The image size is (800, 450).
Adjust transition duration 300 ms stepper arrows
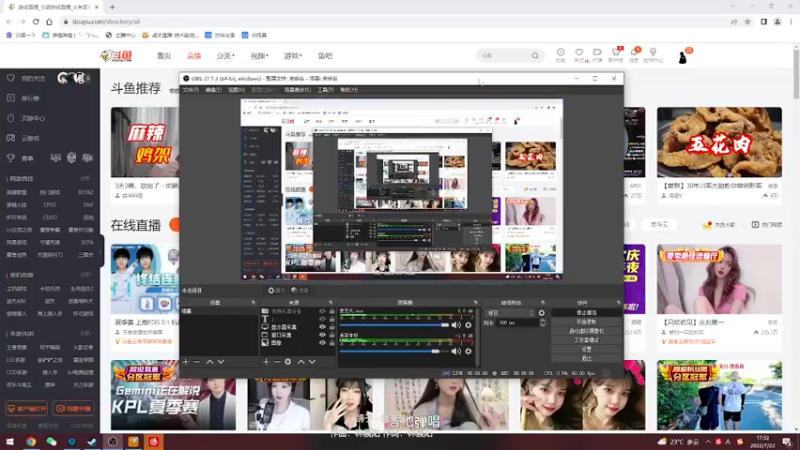coord(542,322)
